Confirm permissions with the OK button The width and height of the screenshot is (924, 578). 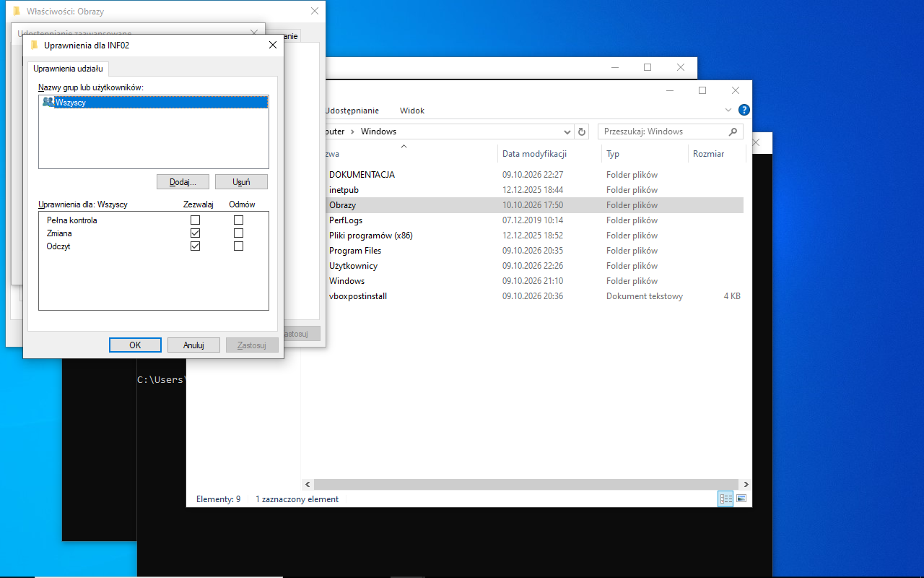(x=135, y=345)
